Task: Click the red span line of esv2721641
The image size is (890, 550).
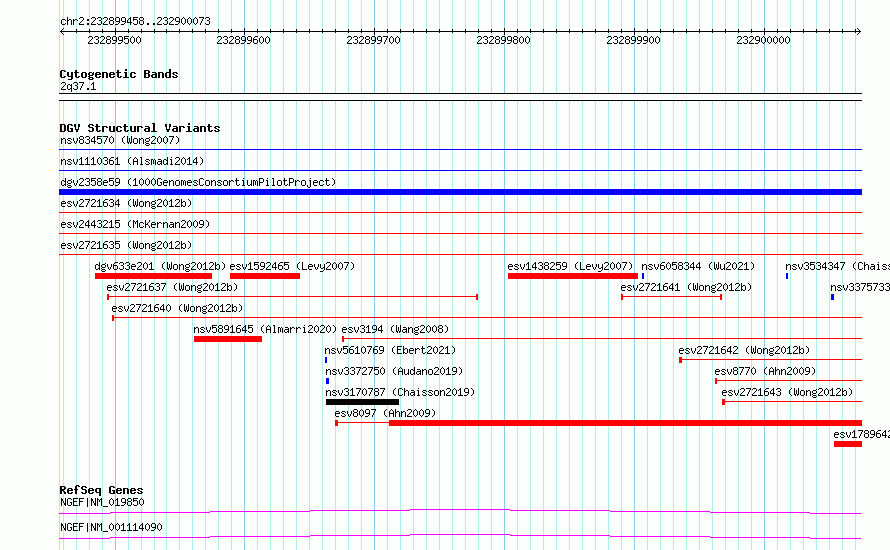Action: pyautogui.click(x=671, y=297)
